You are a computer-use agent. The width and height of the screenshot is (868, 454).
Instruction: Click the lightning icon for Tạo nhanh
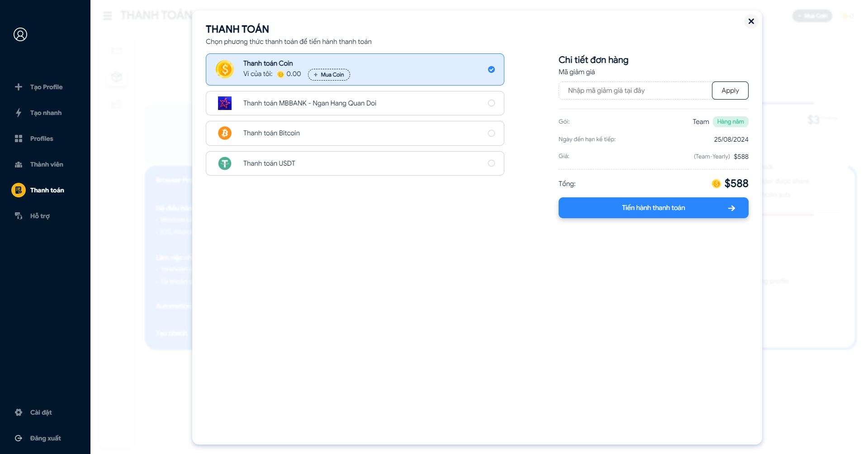(19, 113)
